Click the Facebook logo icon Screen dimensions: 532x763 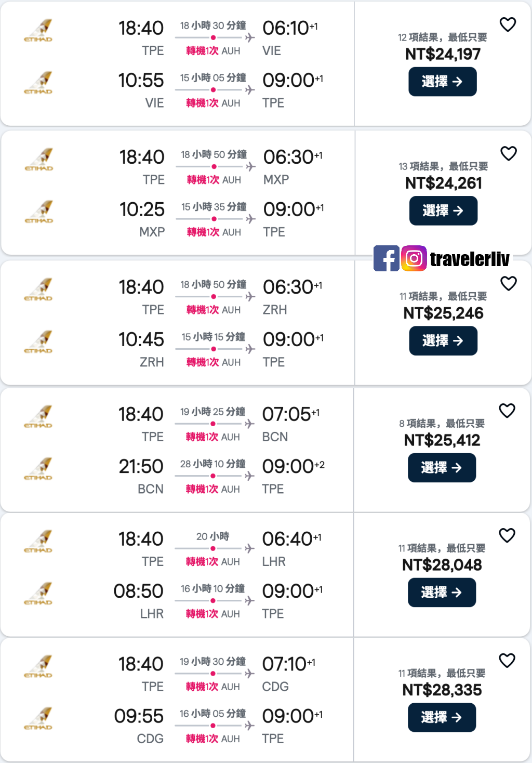[x=386, y=258]
